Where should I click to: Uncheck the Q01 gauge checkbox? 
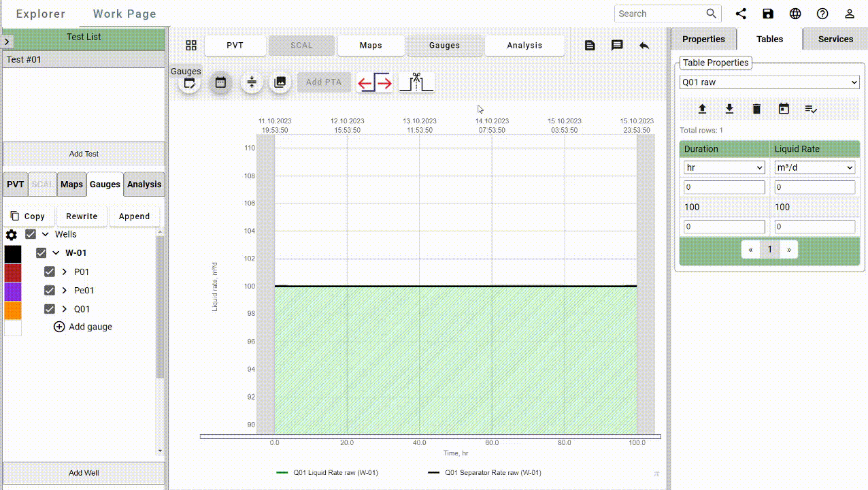coord(50,309)
